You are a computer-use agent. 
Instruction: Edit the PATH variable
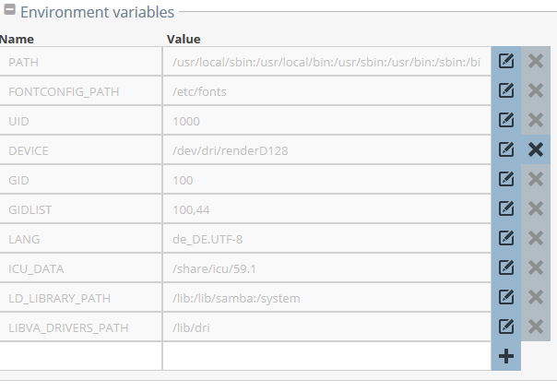click(506, 61)
